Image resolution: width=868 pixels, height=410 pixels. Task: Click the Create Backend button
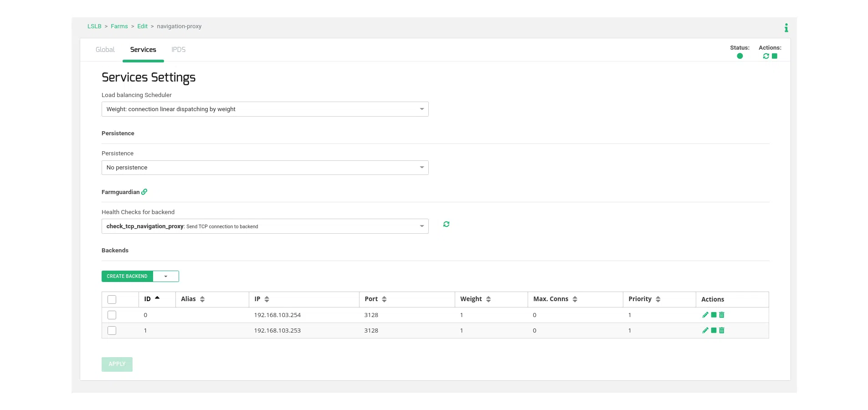[127, 277]
